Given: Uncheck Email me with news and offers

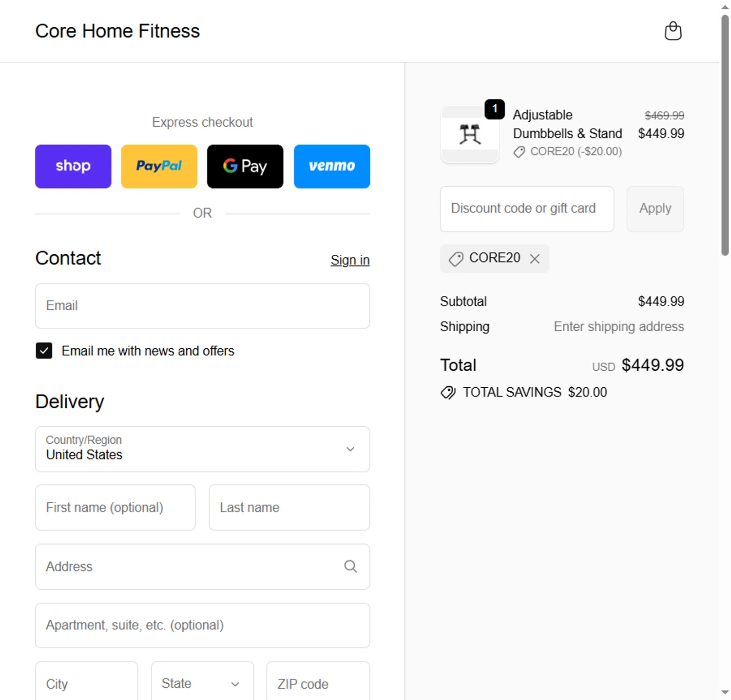Looking at the screenshot, I should (44, 351).
